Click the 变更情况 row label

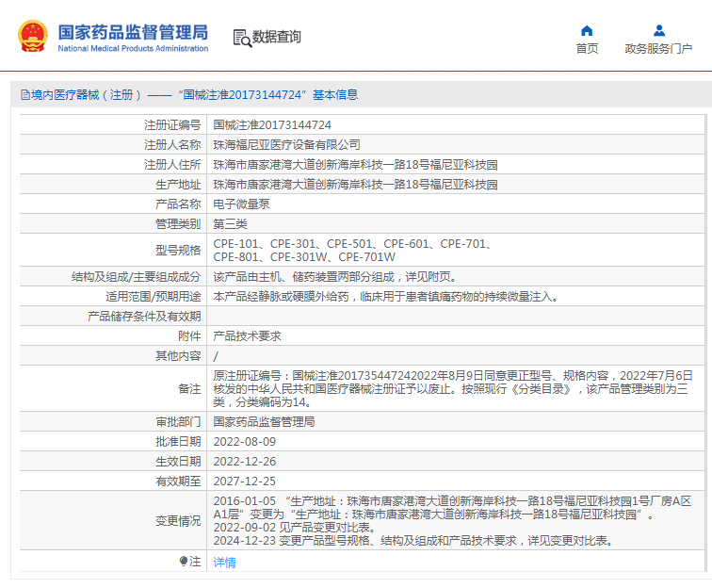[178, 521]
